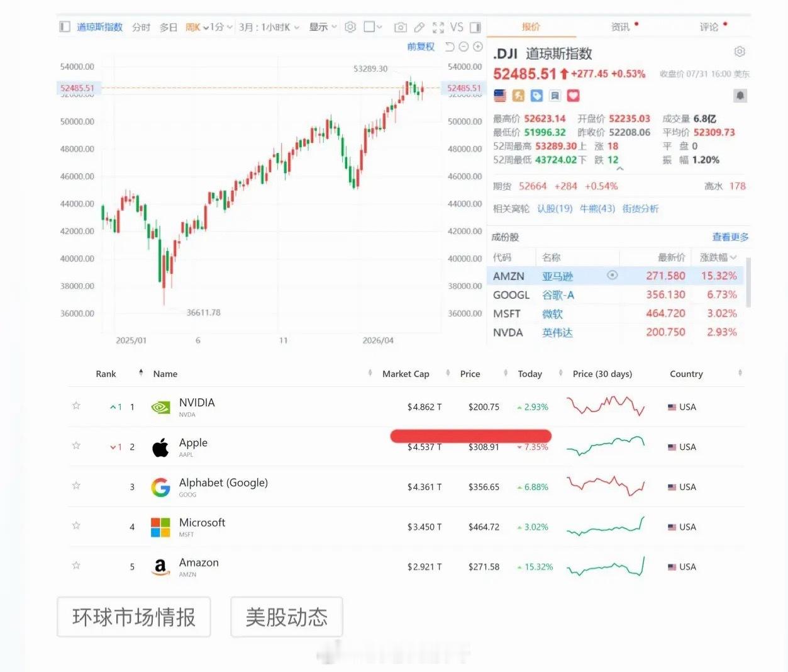Click the 环球市场情报 button
788x672 pixels.
[134, 617]
